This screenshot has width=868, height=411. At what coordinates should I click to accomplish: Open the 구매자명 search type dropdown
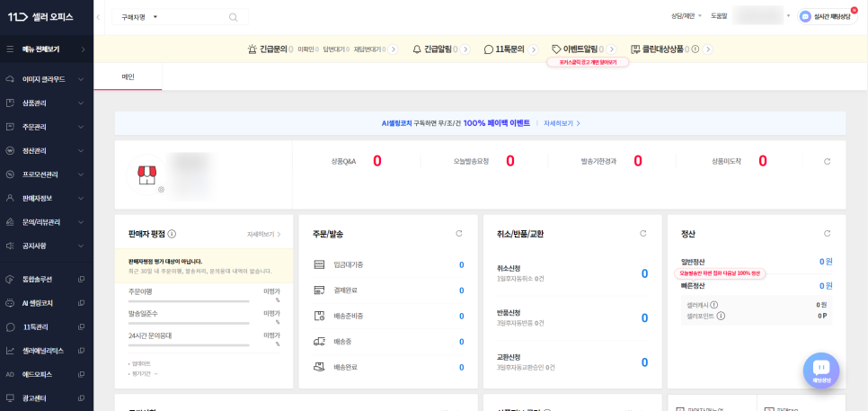[x=139, y=17]
